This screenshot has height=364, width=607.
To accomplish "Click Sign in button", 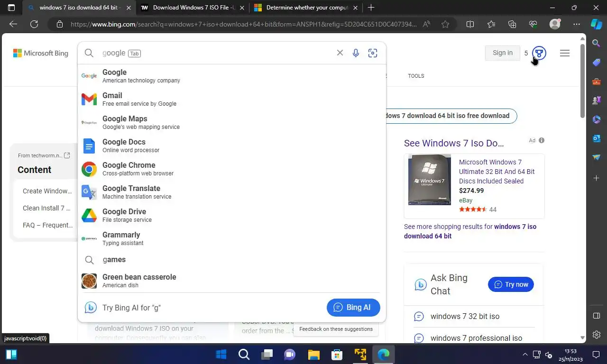I will (503, 53).
